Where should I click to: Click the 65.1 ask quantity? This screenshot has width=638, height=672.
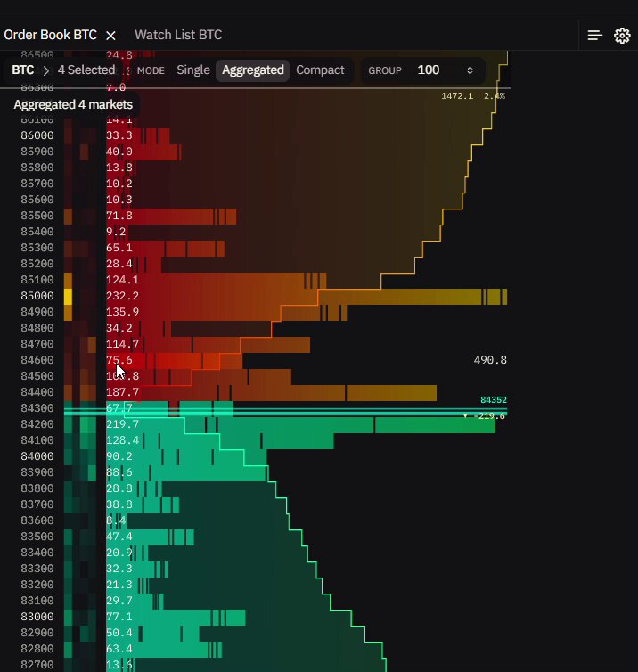click(x=119, y=248)
